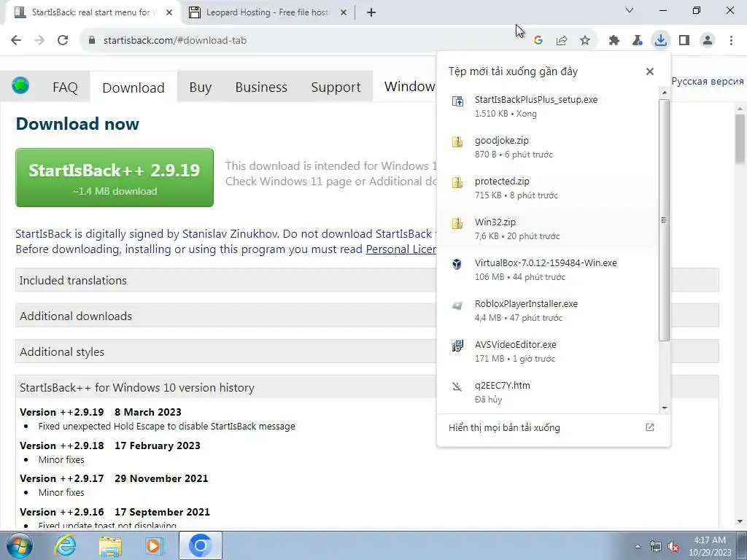747x560 pixels.
Task: Click the downloads list scroll-down arrow
Action: (x=664, y=408)
